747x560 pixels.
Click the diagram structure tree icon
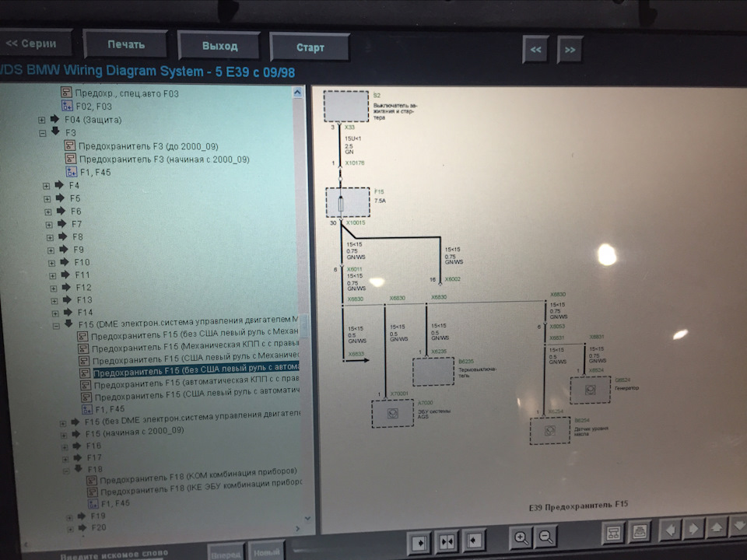pos(614,534)
